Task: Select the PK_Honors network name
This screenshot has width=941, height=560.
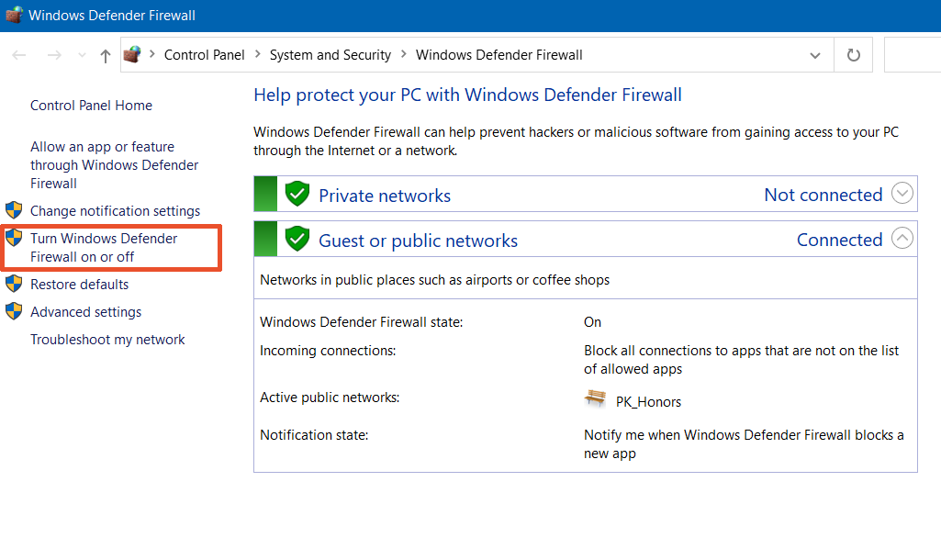Action: 648,402
